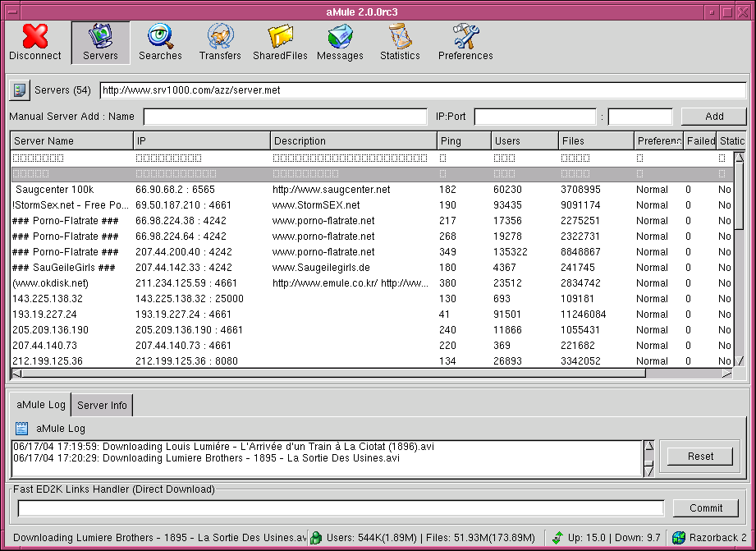Click the Reset log button
The image size is (756, 551).
click(700, 456)
